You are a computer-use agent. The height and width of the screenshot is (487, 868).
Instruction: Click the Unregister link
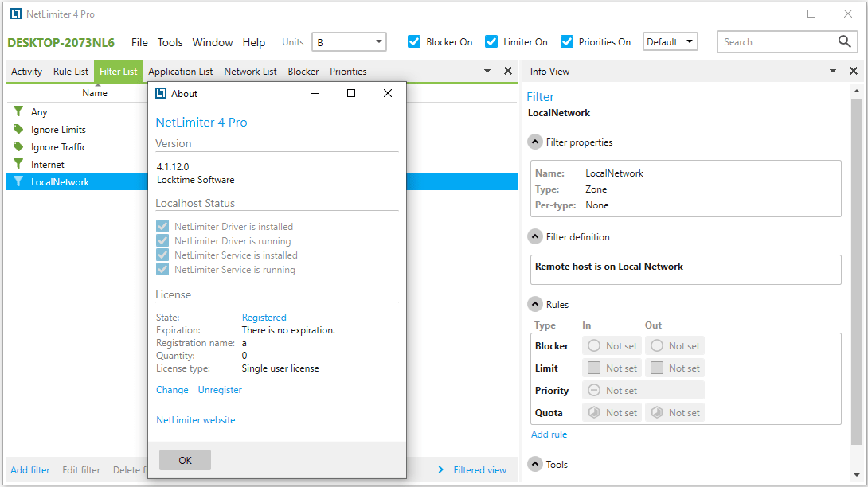coord(220,390)
